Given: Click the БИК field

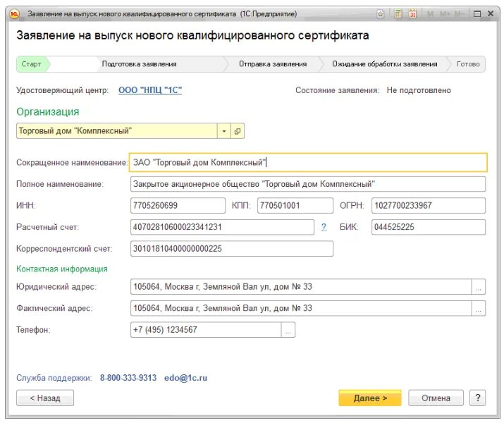Looking at the screenshot, I should click(x=429, y=227).
